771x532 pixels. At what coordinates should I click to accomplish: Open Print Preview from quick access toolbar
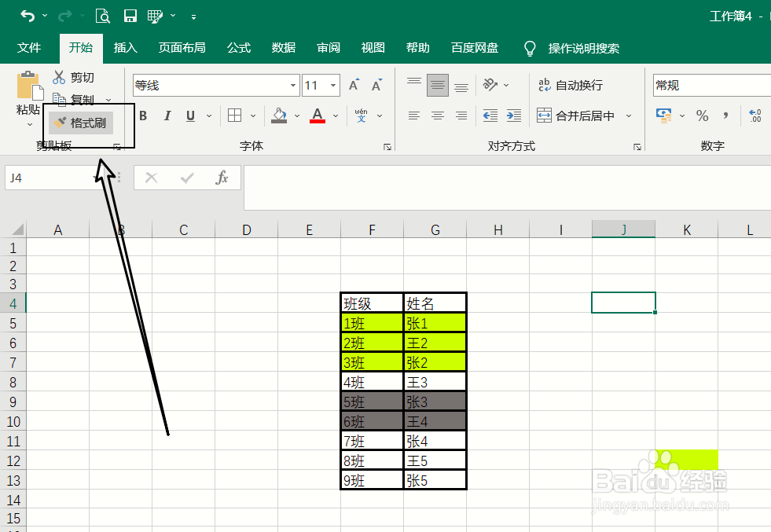click(102, 17)
